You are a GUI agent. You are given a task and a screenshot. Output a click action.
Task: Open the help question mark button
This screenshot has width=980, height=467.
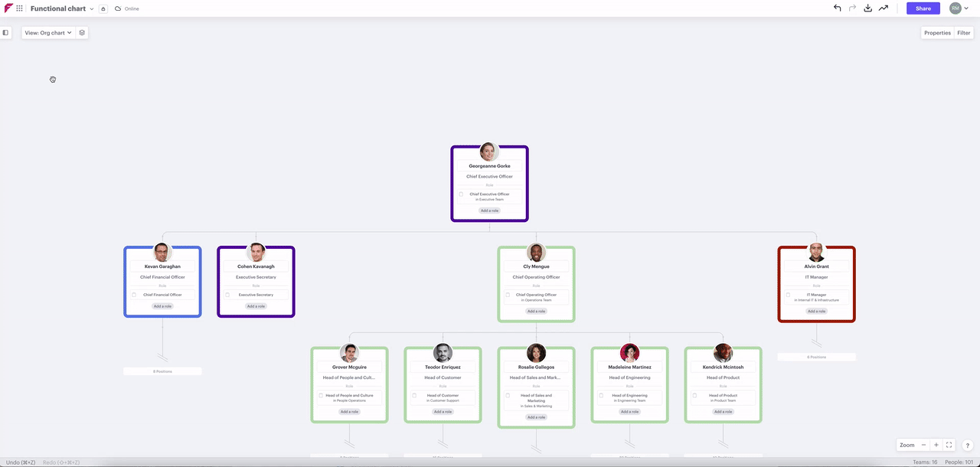coord(967,445)
